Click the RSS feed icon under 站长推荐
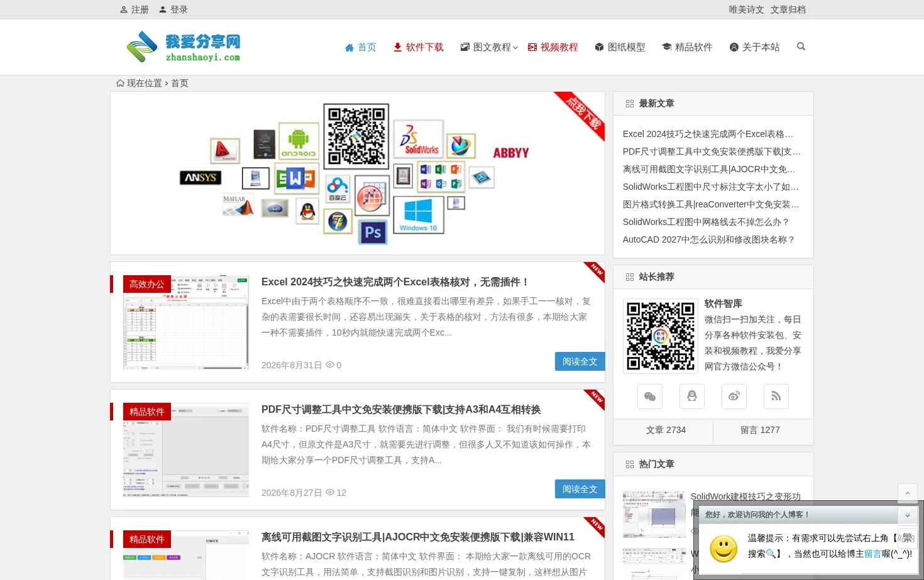Screen dimensions: 924x580 click(x=776, y=397)
